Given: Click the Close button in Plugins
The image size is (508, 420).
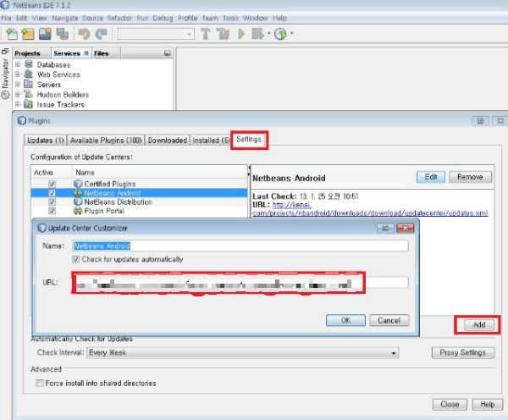Looking at the screenshot, I should pyautogui.click(x=450, y=405).
